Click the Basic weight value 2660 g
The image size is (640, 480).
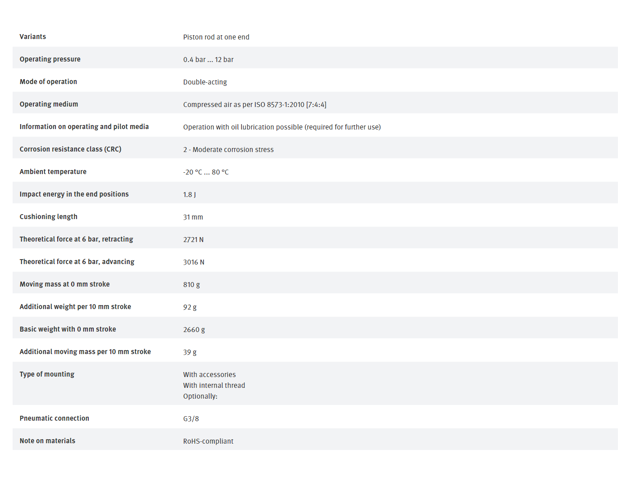pyautogui.click(x=194, y=329)
